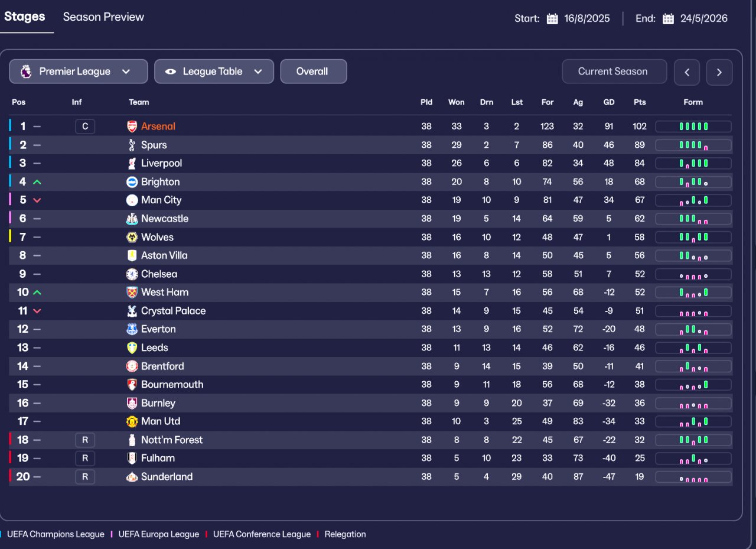The height and width of the screenshot is (549, 756).
Task: Click the Man Utd club badge
Action: pos(132,421)
